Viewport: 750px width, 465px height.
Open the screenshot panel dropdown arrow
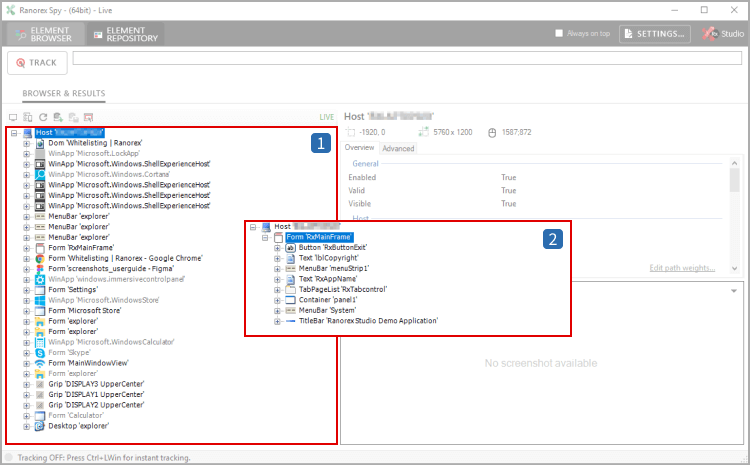click(734, 291)
